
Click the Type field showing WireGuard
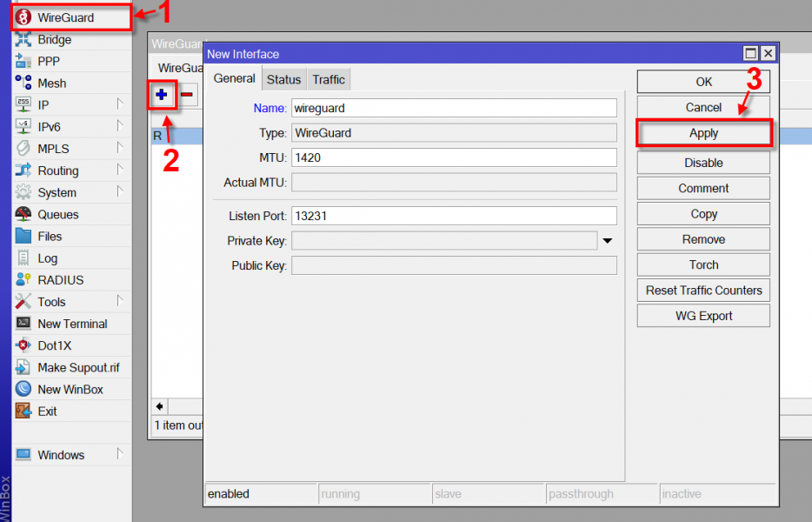coord(454,133)
